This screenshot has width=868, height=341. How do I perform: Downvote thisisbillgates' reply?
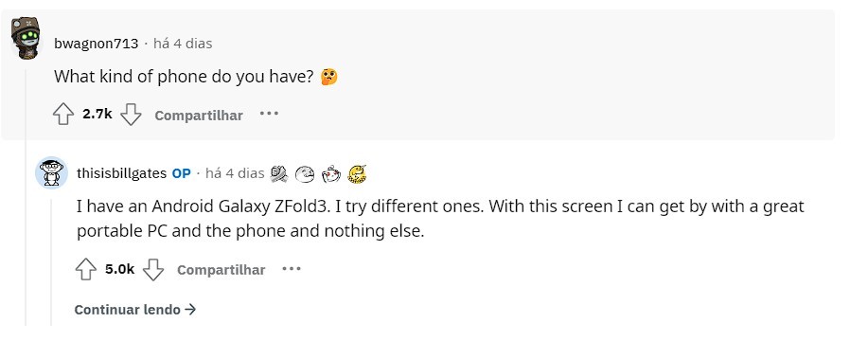(x=153, y=270)
